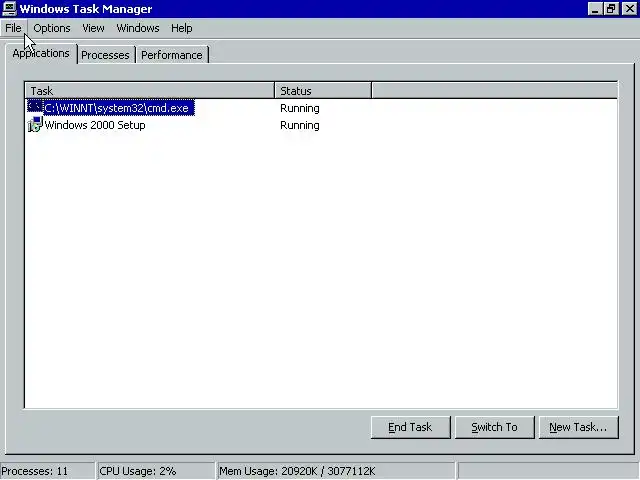Click the New Task... button
This screenshot has height=480, width=640.
pos(578,427)
